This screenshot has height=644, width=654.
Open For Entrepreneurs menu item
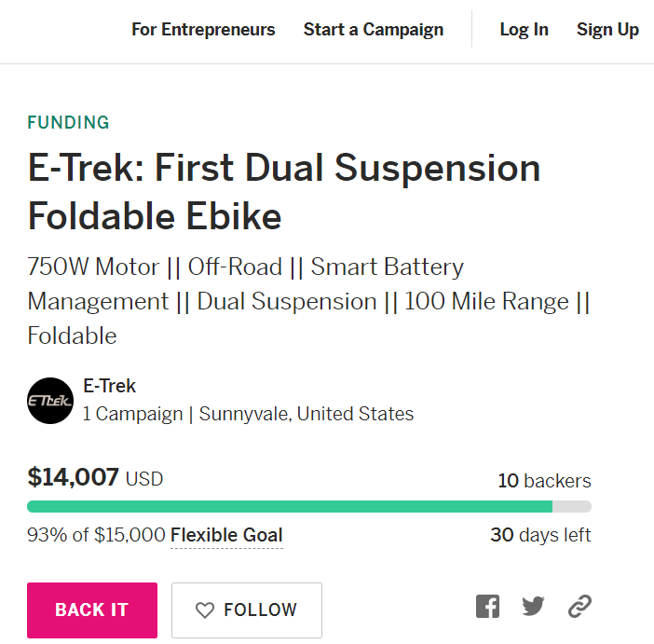point(203,30)
